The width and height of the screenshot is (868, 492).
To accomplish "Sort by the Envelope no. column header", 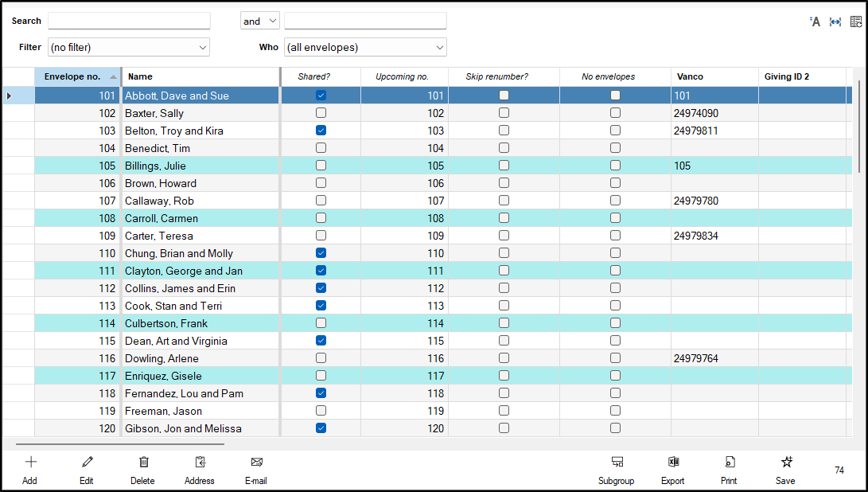I will pos(72,77).
